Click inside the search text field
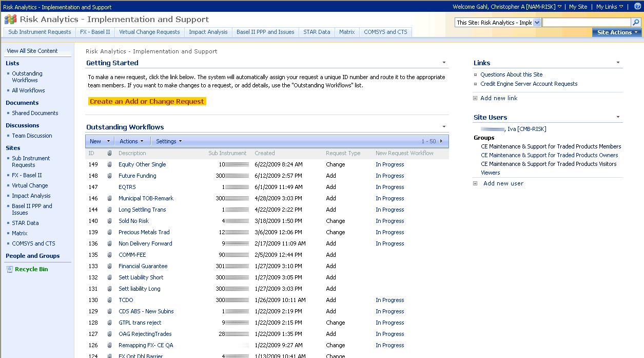 coord(586,23)
